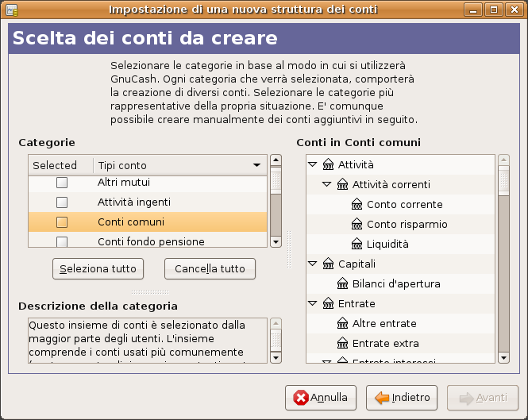The image size is (528, 420).
Task: Click the bank icon next to Capitali
Action: [328, 264]
